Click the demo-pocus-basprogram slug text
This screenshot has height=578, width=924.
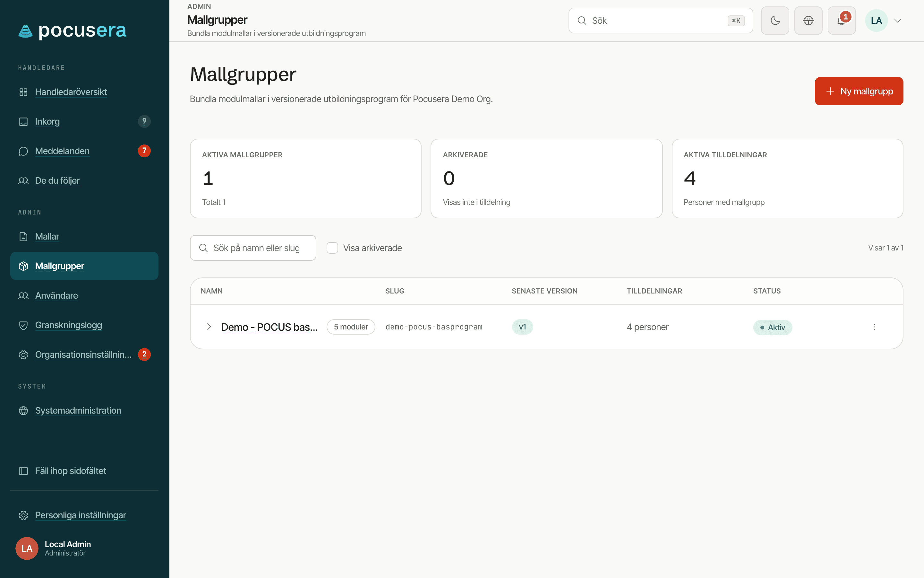(434, 327)
